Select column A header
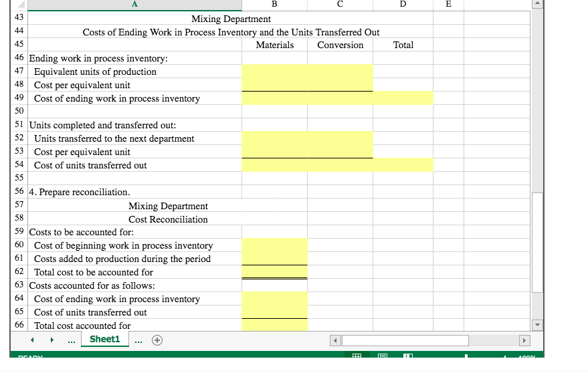588x375 pixels. click(x=134, y=5)
